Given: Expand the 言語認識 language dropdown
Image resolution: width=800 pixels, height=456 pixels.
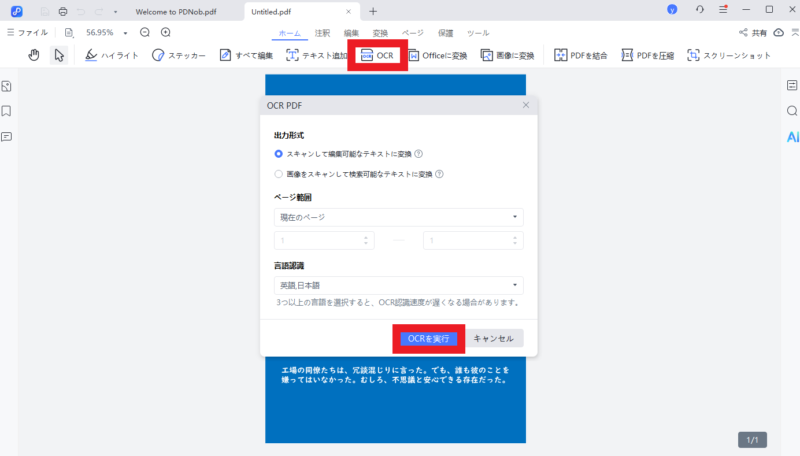Looking at the screenshot, I should [398, 285].
